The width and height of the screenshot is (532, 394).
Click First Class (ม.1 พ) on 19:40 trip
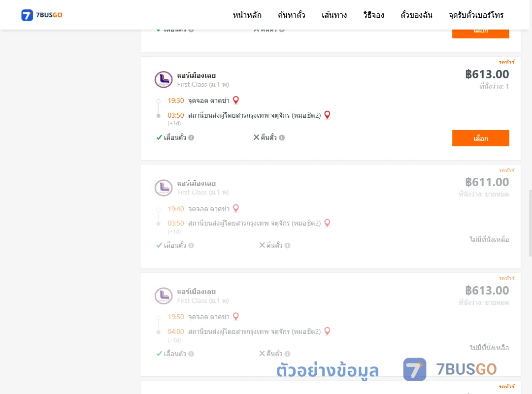point(203,193)
